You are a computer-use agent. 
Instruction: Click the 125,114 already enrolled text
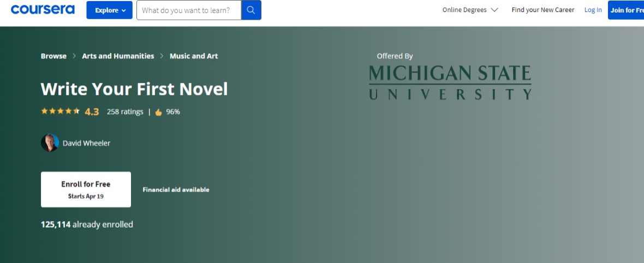pyautogui.click(x=87, y=224)
